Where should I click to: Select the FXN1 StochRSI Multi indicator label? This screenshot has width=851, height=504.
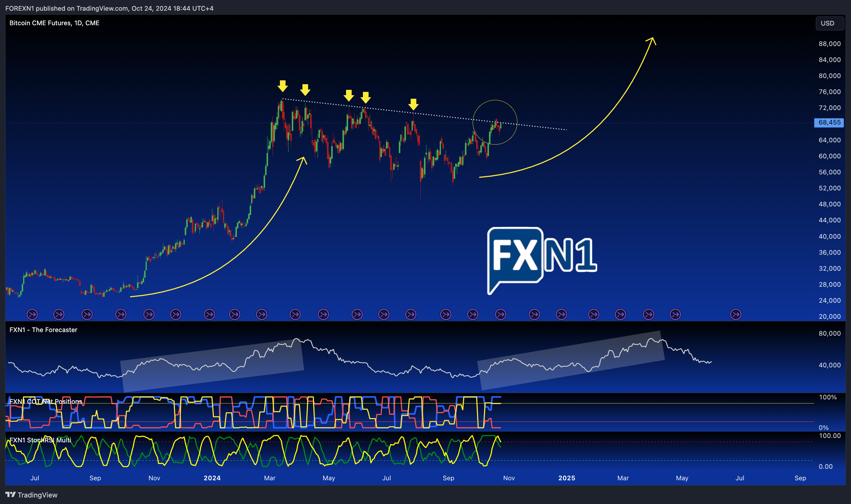pyautogui.click(x=40, y=440)
